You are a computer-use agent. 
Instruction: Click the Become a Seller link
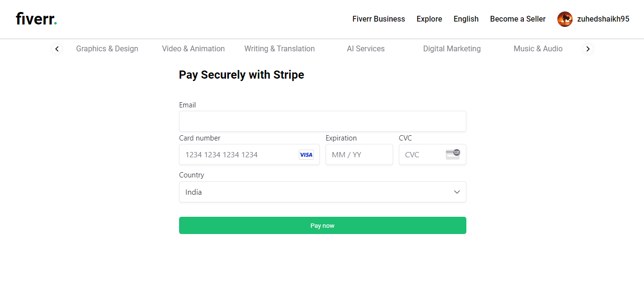[518, 19]
